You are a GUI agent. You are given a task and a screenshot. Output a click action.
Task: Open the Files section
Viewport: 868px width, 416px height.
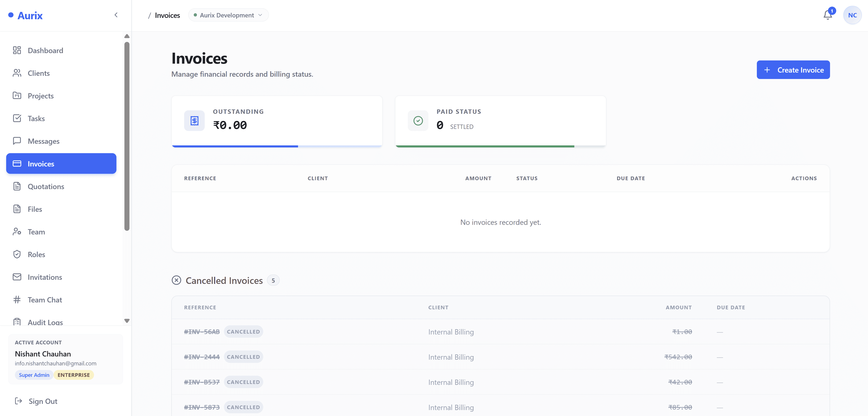[x=61, y=209]
